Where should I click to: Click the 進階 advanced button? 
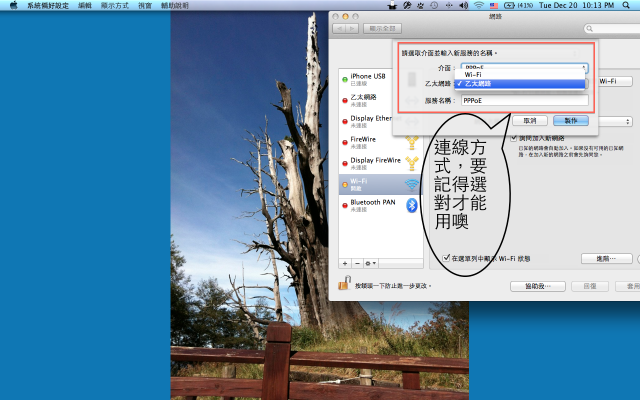(x=607, y=258)
